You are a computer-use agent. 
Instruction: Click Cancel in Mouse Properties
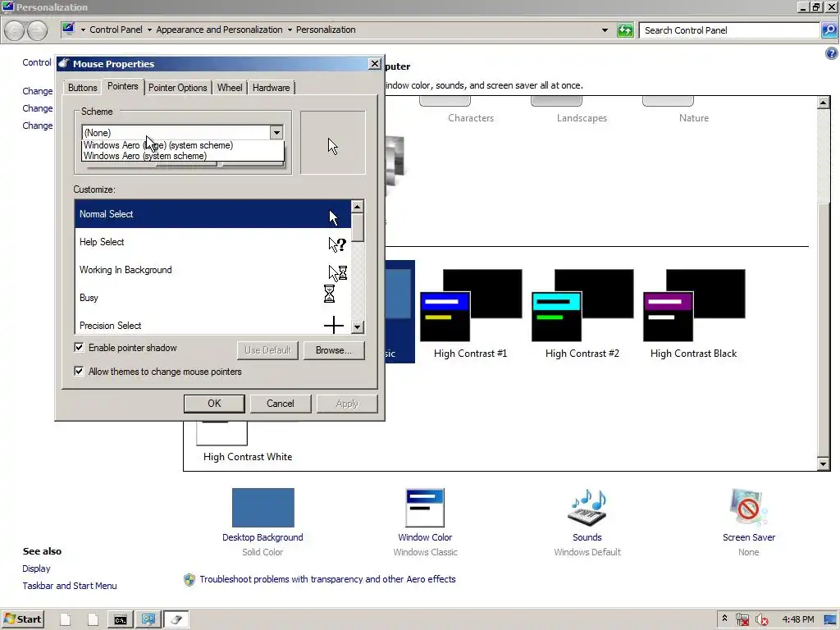[x=281, y=404]
